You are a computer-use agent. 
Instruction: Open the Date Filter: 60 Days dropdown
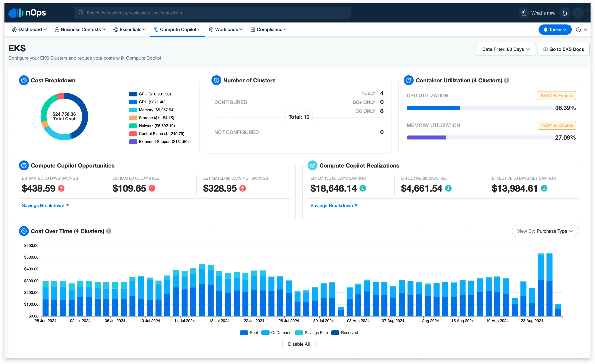506,49
